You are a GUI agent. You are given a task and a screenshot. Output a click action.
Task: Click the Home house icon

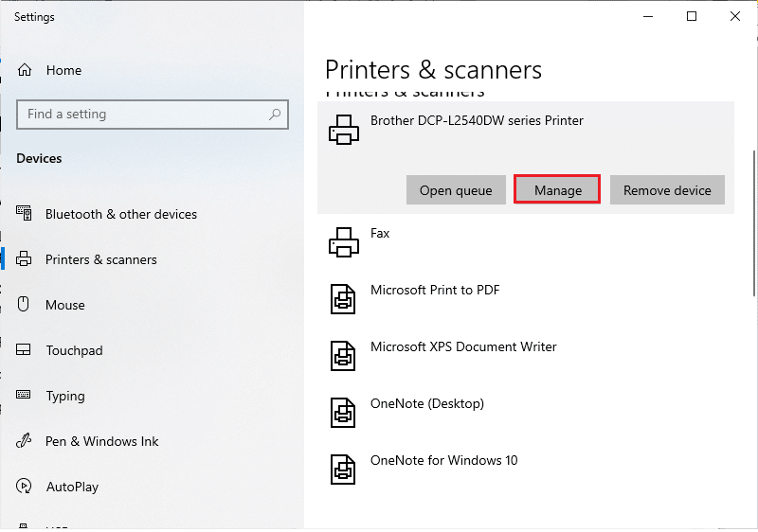click(x=25, y=70)
